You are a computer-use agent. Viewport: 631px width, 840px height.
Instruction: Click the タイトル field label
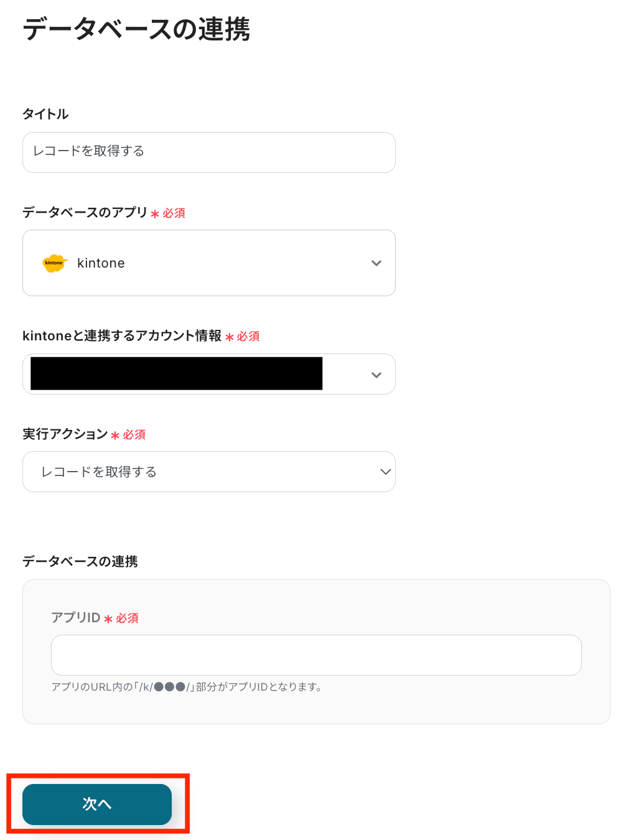pos(45,114)
